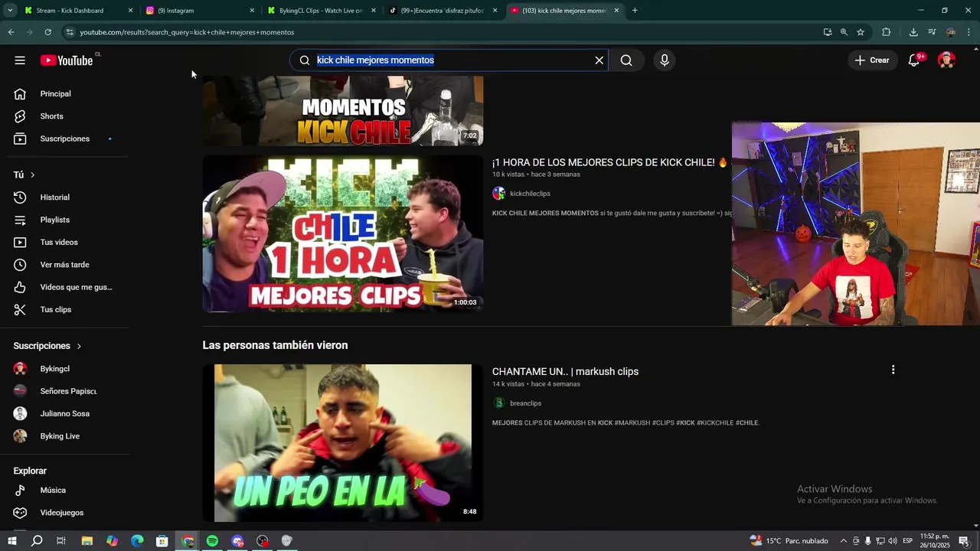Screen dimensions: 980x551
Task: Open the notifications bell
Action: pos(914,60)
